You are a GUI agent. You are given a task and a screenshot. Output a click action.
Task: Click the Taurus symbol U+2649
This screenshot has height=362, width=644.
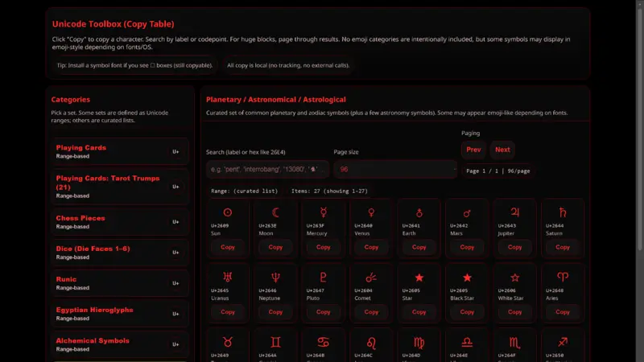click(228, 342)
